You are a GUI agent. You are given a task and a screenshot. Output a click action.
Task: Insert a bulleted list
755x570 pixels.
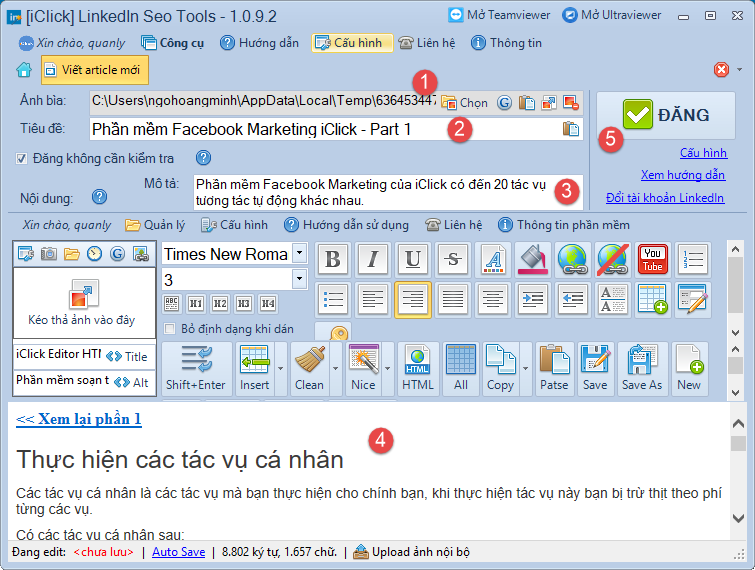(x=333, y=299)
